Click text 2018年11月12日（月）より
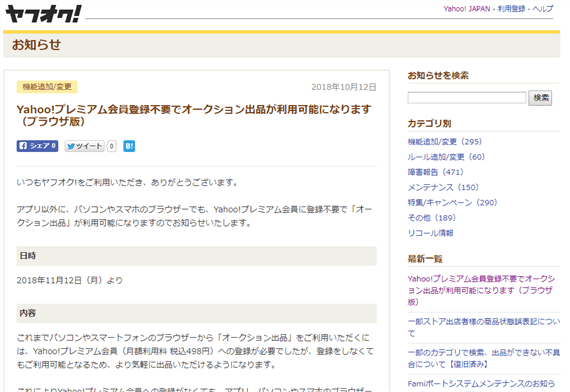Viewport: 570px width, 392px height. 70,280
